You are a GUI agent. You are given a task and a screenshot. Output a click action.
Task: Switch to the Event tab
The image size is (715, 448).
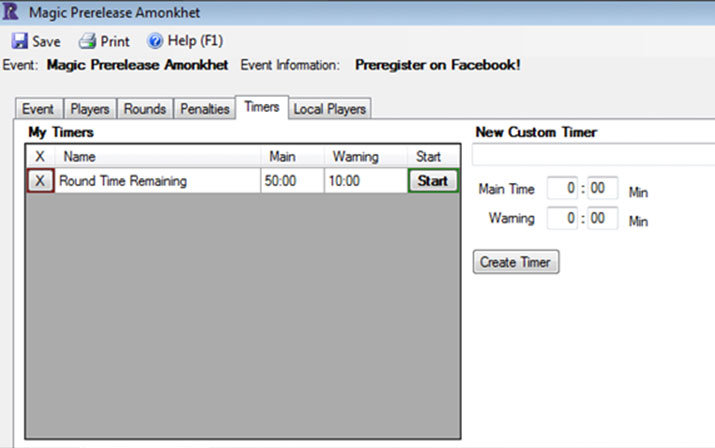38,109
